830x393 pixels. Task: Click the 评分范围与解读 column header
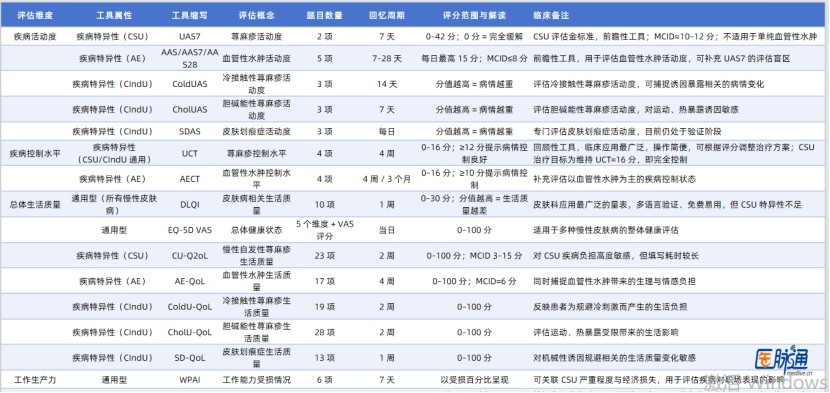point(474,15)
